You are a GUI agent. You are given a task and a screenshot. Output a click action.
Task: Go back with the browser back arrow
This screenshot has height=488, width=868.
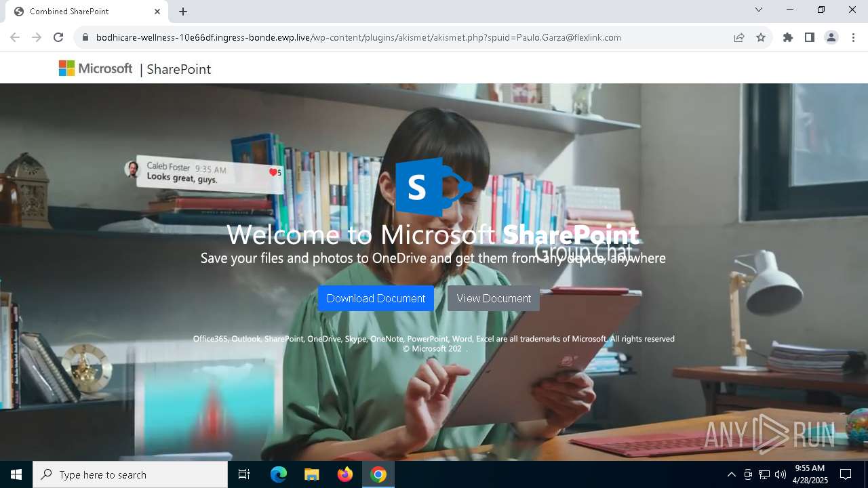(x=15, y=37)
